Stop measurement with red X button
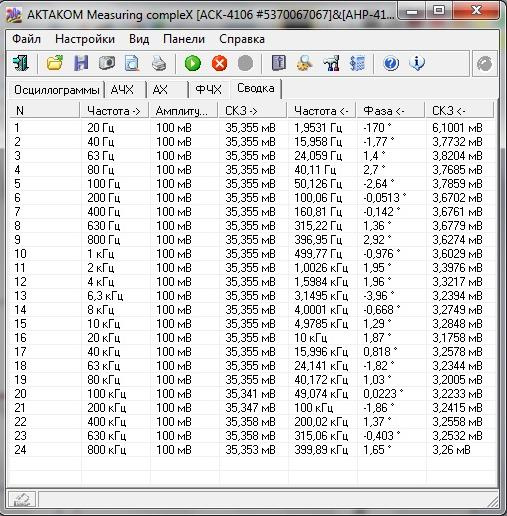Image resolution: width=507 pixels, height=516 pixels. (x=219, y=63)
